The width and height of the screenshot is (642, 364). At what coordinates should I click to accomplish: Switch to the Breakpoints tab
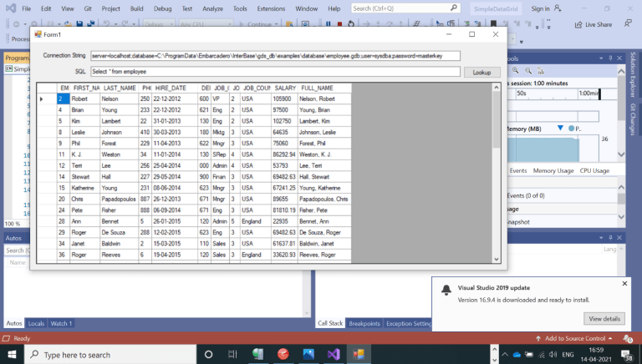pos(364,323)
